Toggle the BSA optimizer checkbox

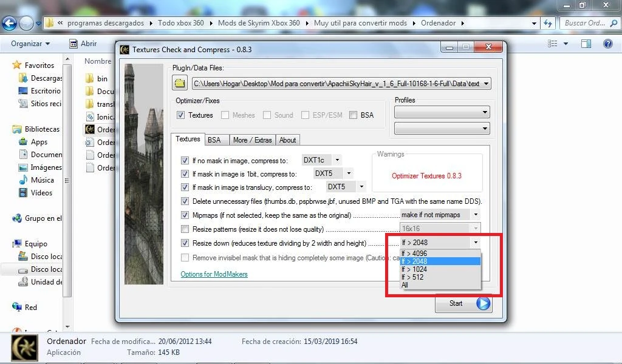pos(353,115)
